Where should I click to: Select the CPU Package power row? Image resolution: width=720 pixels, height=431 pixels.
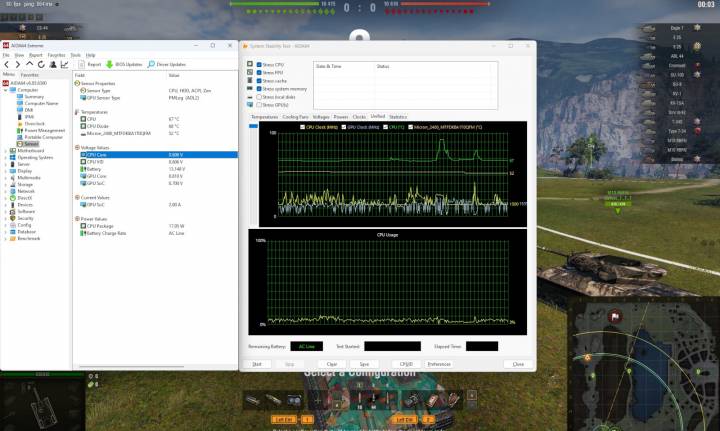156,226
